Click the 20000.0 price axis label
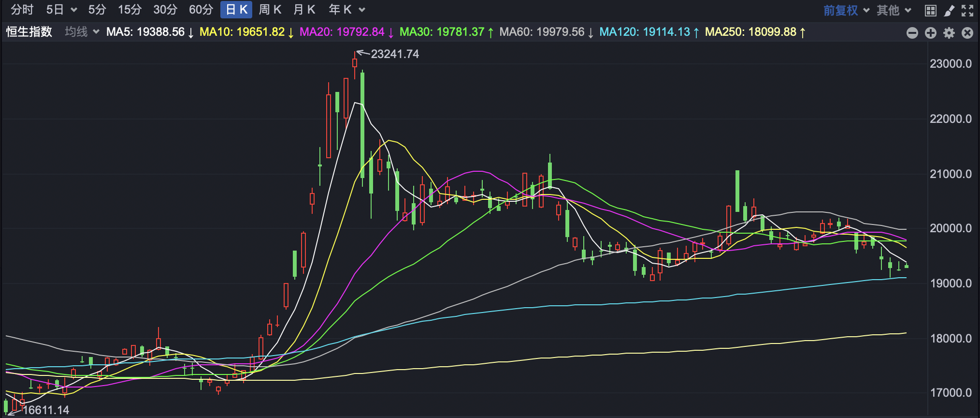Viewport: 980px width, 418px height. (951, 228)
